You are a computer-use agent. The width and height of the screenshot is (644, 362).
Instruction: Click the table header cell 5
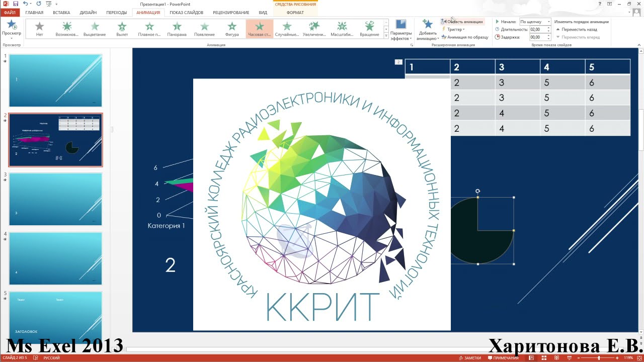pos(608,67)
